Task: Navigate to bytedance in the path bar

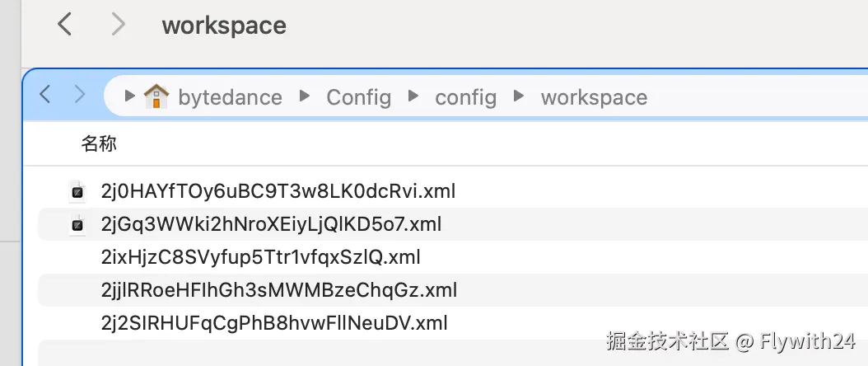Action: click(230, 97)
